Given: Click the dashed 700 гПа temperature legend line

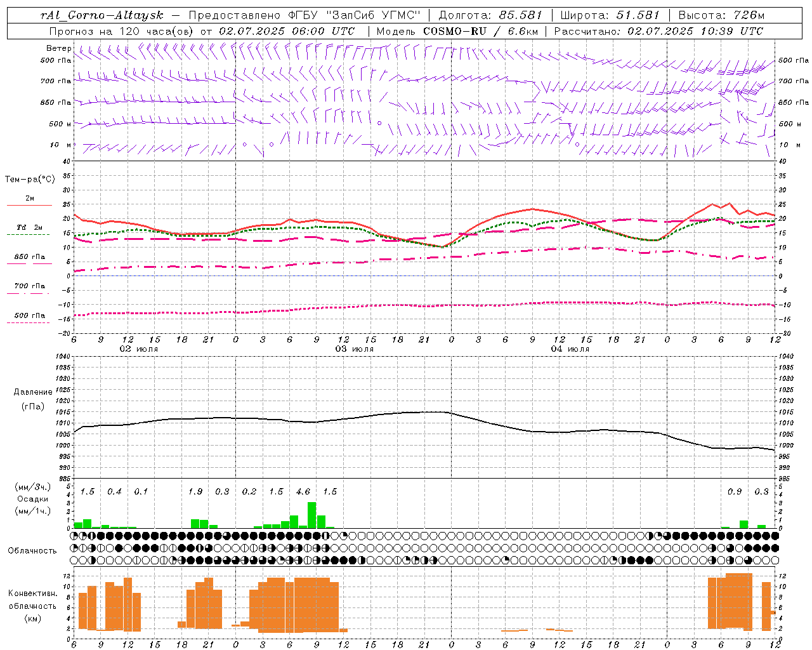Looking at the screenshot, I should (28, 294).
